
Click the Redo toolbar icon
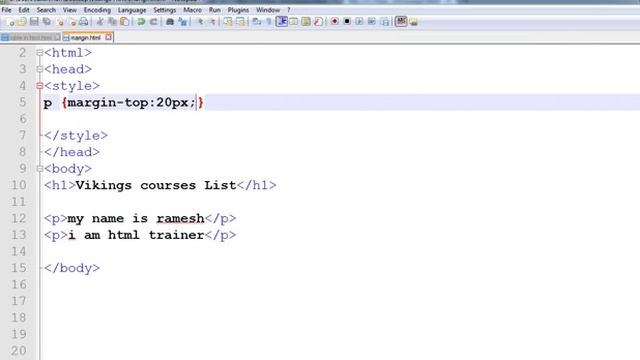tap(153, 22)
